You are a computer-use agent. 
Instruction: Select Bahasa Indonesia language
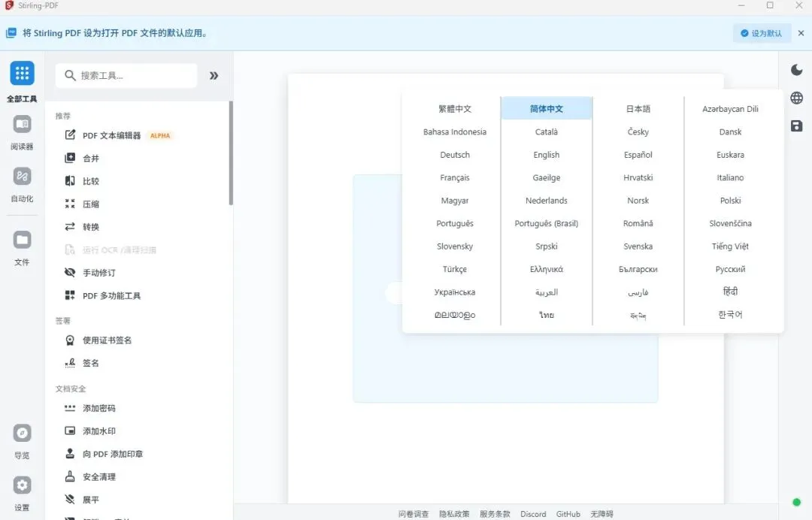point(455,132)
